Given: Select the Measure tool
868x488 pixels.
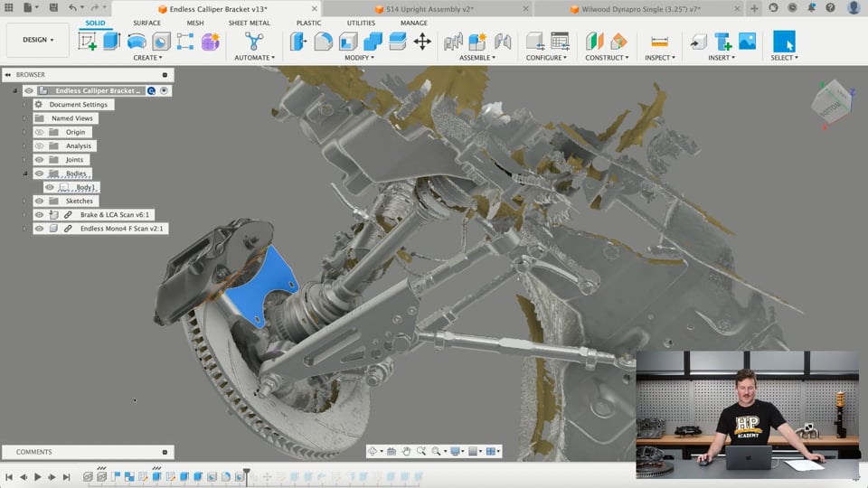Looking at the screenshot, I should tap(659, 42).
